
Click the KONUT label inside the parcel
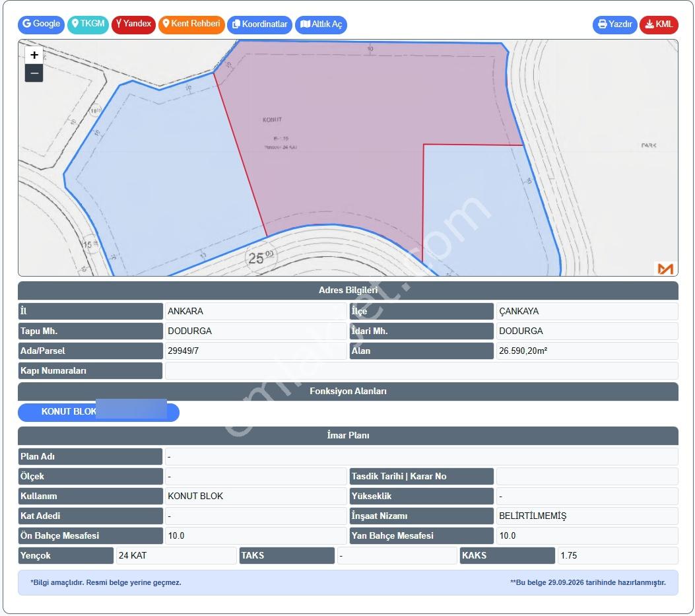pyautogui.click(x=272, y=120)
